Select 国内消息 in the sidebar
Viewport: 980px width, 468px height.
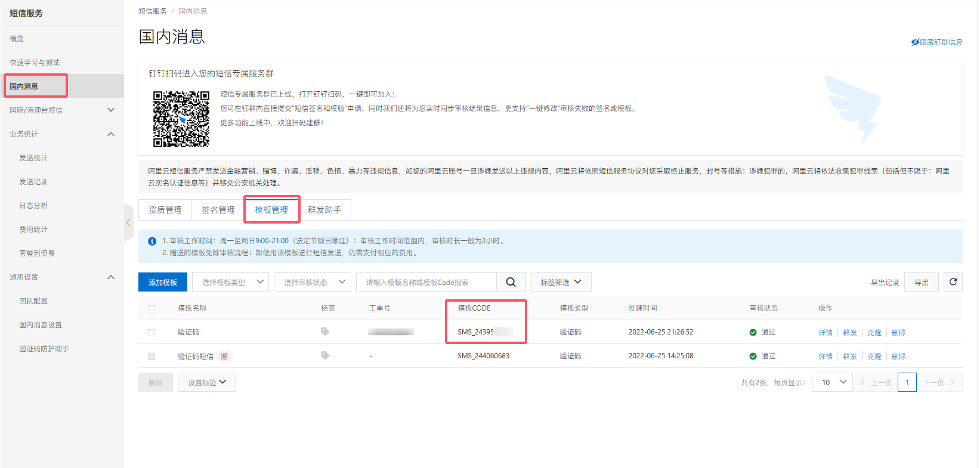tap(62, 86)
